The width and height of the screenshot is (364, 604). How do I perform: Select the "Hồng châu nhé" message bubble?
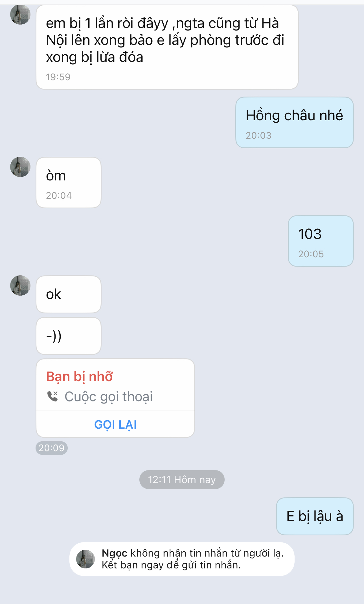tap(295, 122)
